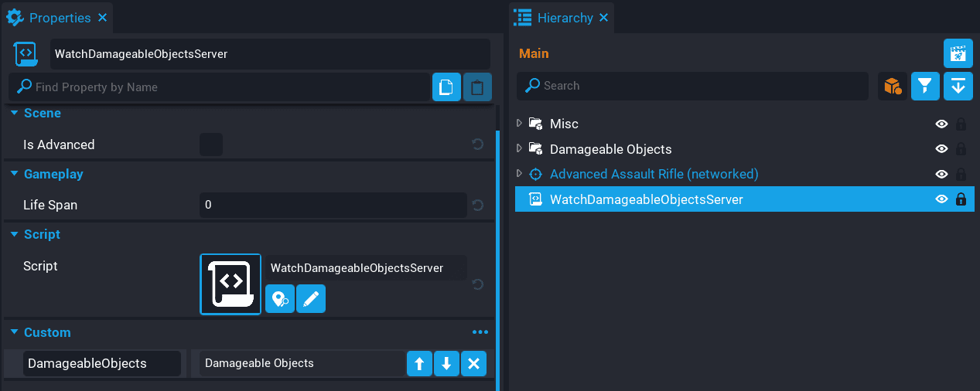980x391 pixels.
Task: Click the collapse all hierarchy icon
Action: tap(958, 86)
